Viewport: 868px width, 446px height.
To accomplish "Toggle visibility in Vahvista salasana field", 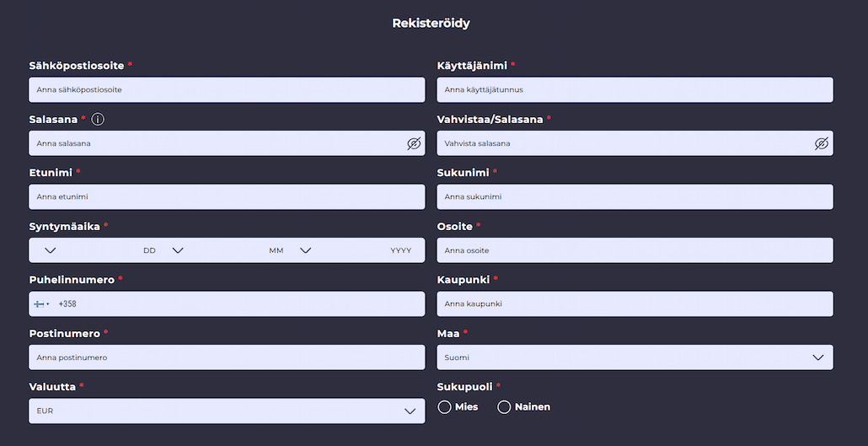I will click(x=822, y=143).
